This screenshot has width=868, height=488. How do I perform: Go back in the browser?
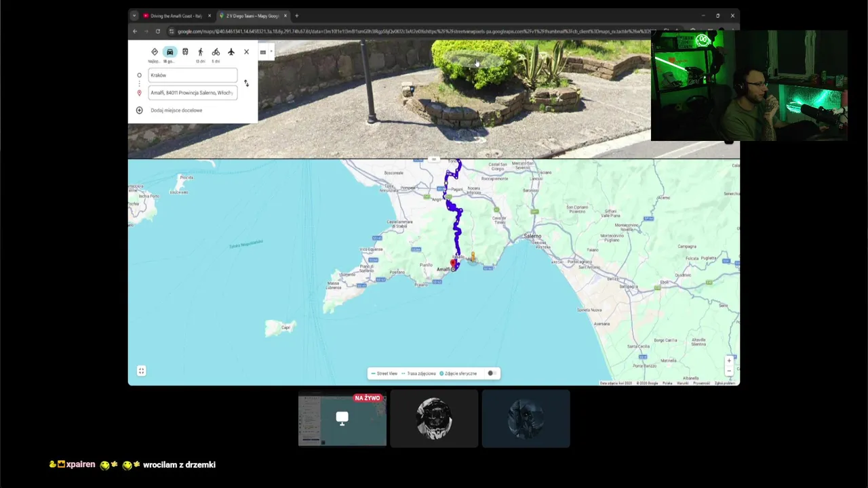[x=135, y=31]
